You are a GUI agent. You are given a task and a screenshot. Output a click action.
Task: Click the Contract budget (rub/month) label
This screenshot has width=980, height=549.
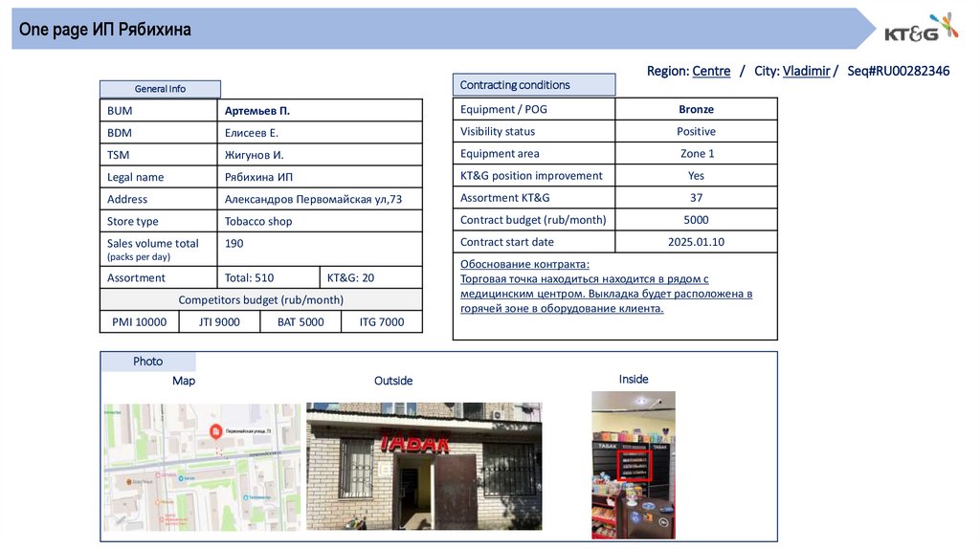point(533,220)
